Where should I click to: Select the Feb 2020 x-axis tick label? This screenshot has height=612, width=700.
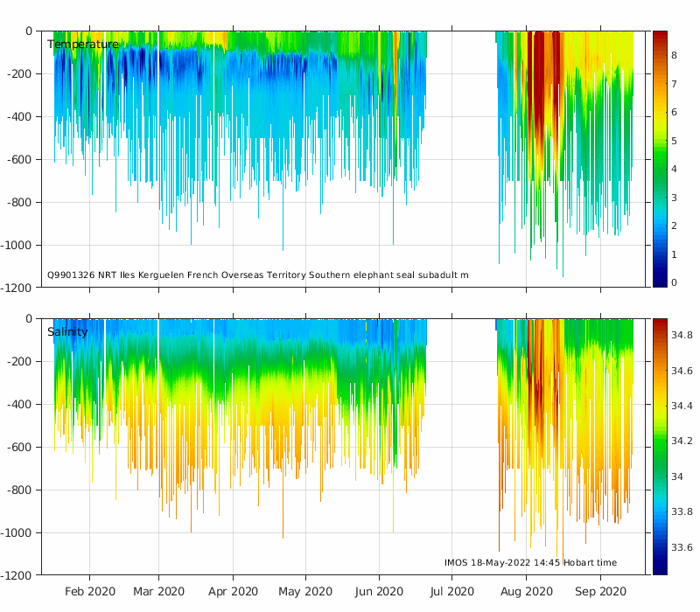click(90, 591)
